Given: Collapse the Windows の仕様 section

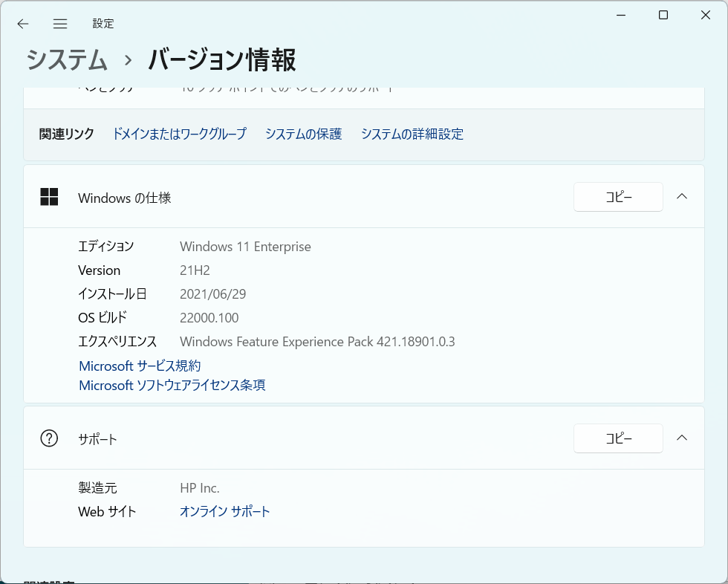Looking at the screenshot, I should click(x=682, y=196).
